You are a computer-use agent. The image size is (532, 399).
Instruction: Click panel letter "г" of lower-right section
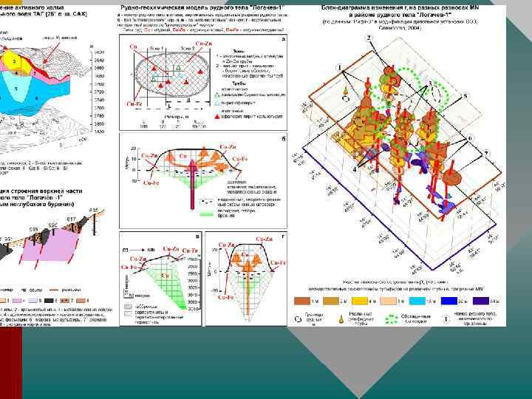[284, 236]
